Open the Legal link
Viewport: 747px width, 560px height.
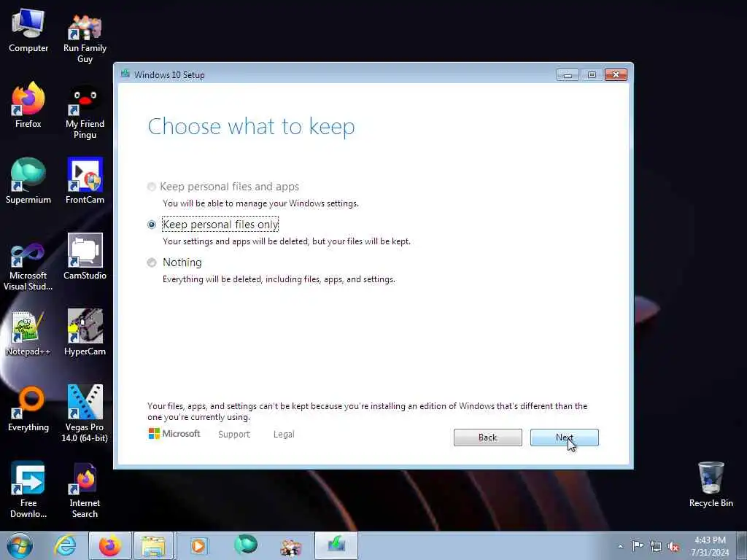pyautogui.click(x=284, y=435)
